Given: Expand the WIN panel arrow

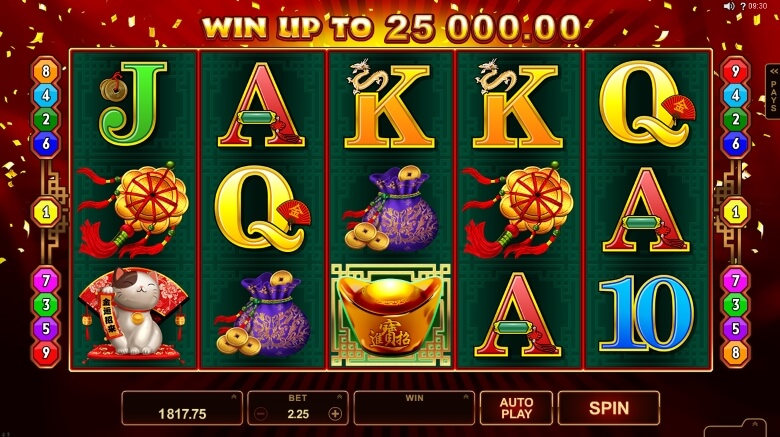Looking at the screenshot, I should [466, 397].
